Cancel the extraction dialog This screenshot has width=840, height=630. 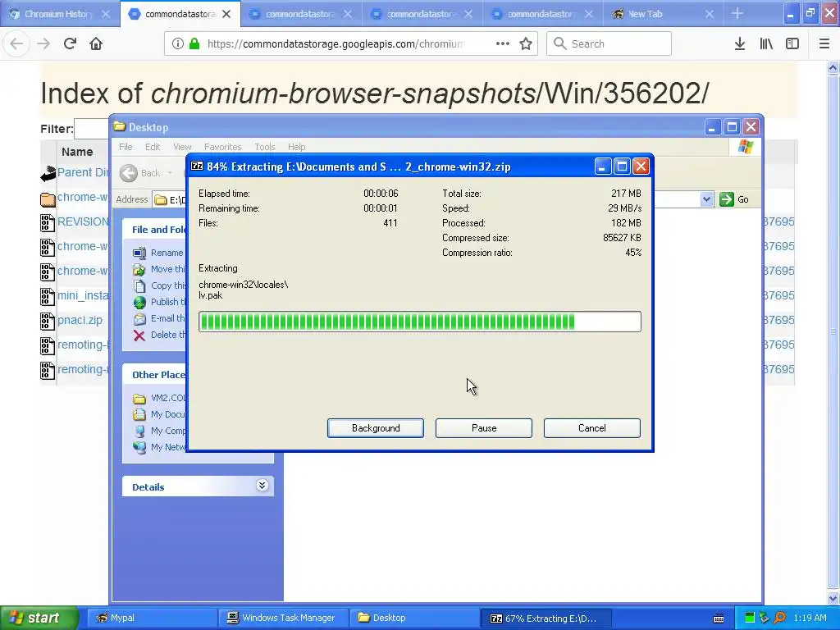pos(592,428)
